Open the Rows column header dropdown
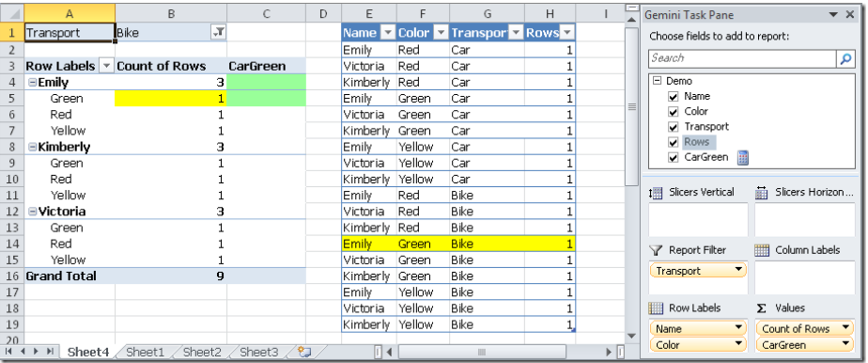Screen dimensions: 868x363 (567, 33)
